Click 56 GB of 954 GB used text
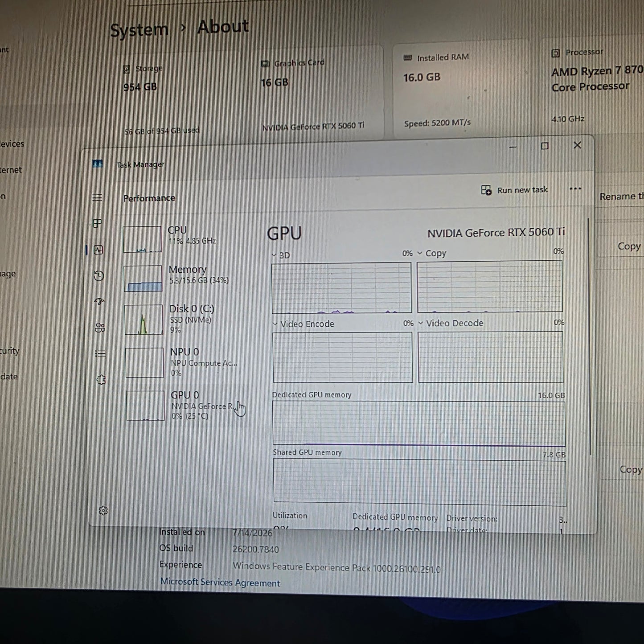The width and height of the screenshot is (644, 644). [162, 131]
